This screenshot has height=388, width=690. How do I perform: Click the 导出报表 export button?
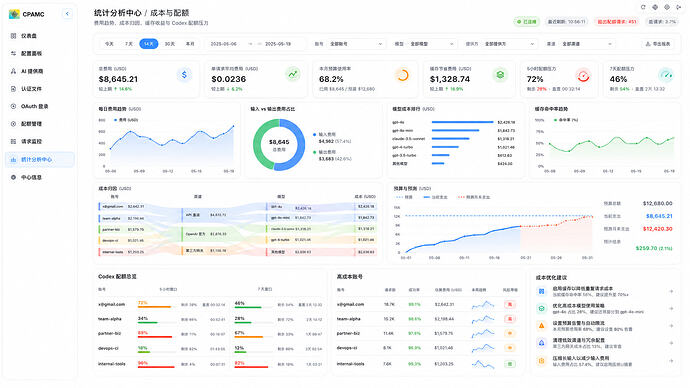point(657,44)
